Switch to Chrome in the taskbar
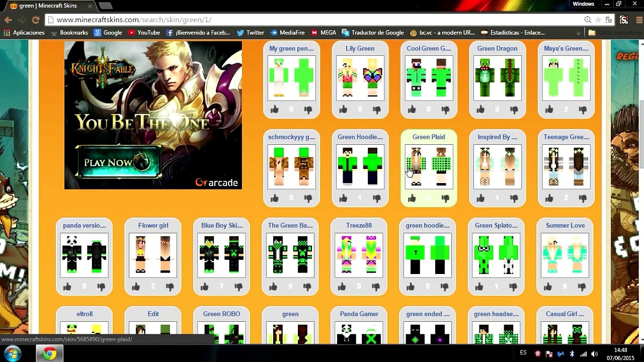The width and height of the screenshot is (644, 362). [x=49, y=354]
